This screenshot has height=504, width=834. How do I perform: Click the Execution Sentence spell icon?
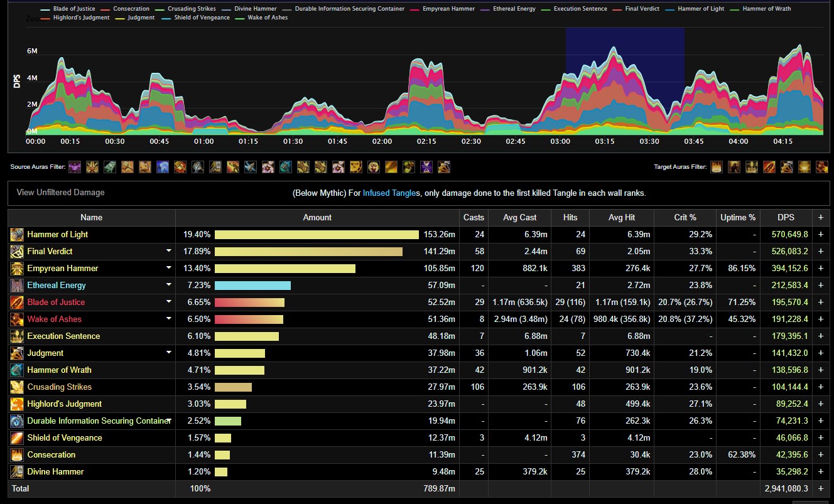click(x=17, y=336)
